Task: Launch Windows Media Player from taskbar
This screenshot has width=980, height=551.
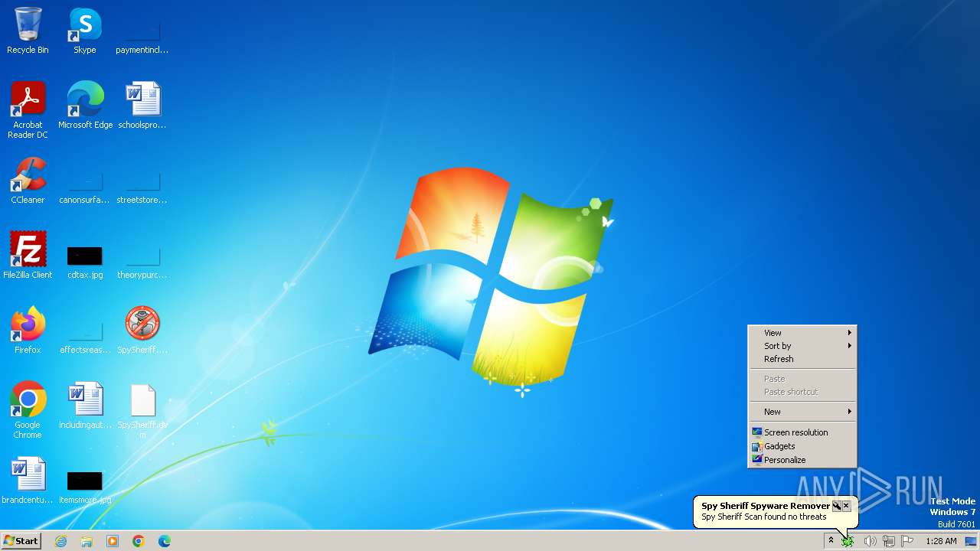Action: click(113, 541)
